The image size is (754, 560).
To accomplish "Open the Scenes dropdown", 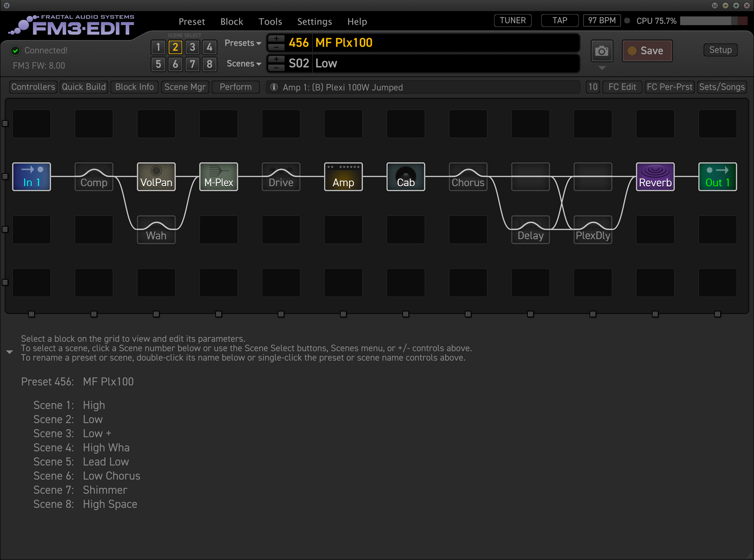I will point(244,64).
